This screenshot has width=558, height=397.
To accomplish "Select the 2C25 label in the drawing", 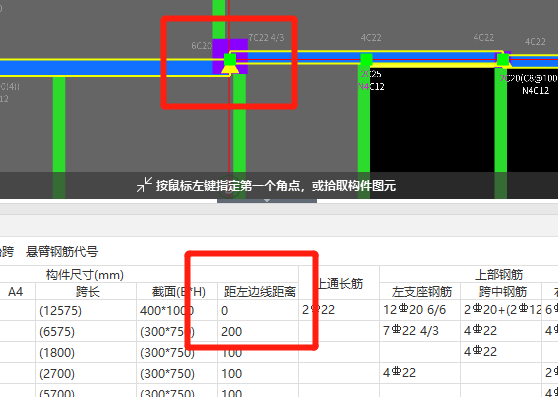I will point(370,74).
